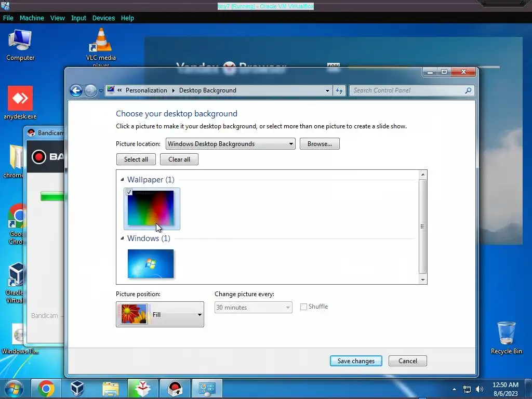Collapse the Windows (1) group
532x399 pixels.
(122, 238)
